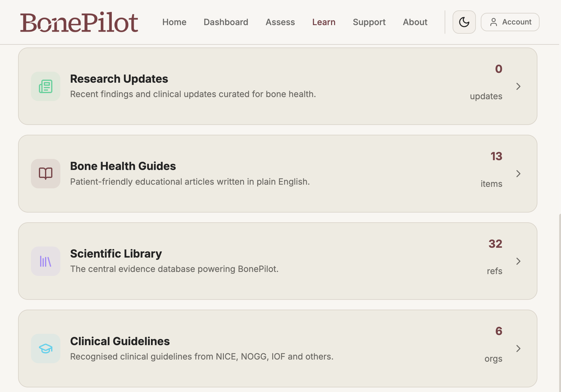Click the Account button
The image size is (561, 392).
tap(510, 22)
